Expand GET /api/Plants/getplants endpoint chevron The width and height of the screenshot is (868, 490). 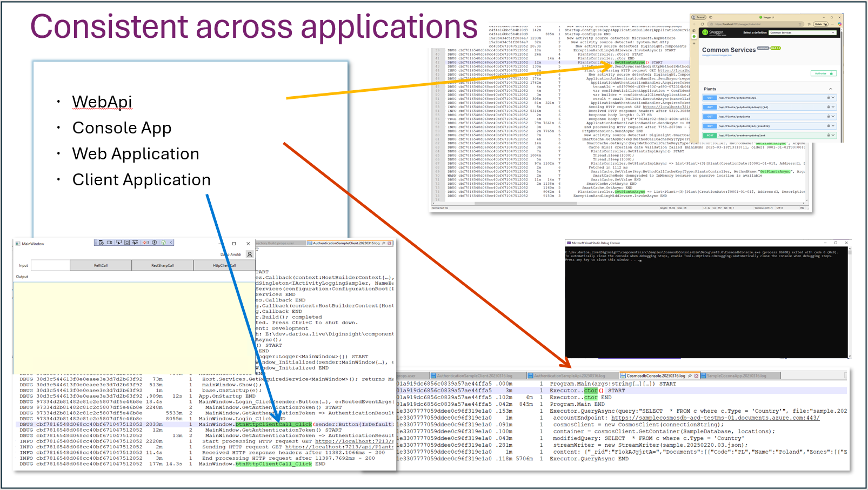[833, 116]
